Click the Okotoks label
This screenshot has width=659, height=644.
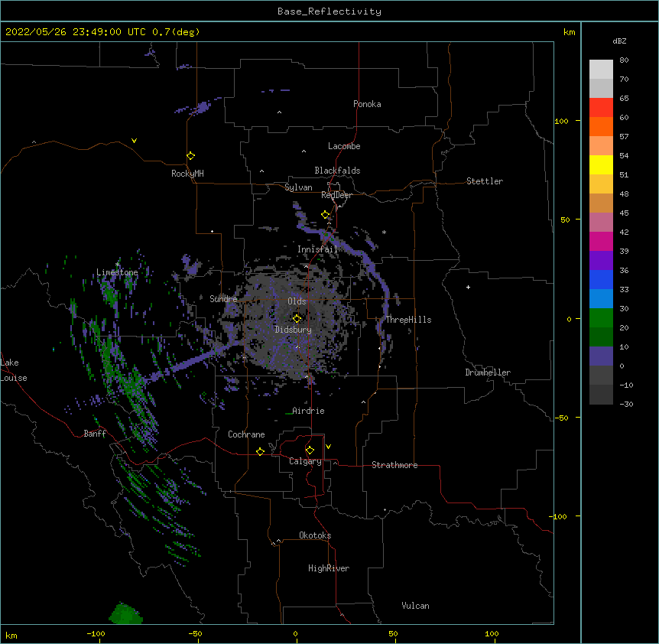[x=315, y=535]
